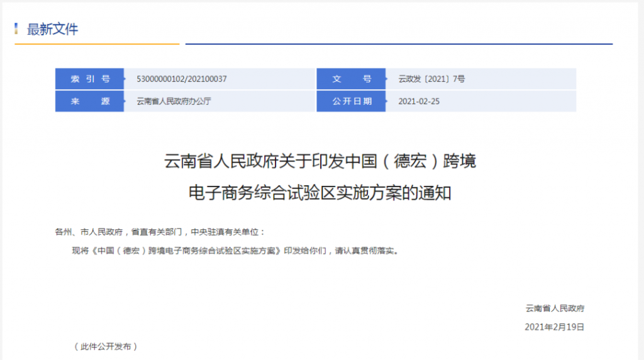644x360 pixels.
Task: Select publication date 2021-02-25
Action: click(419, 101)
